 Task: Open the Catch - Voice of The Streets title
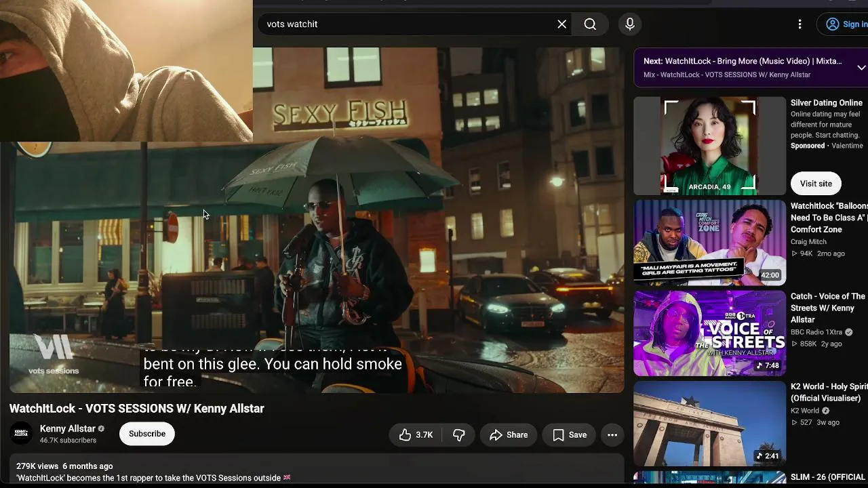[x=829, y=308]
